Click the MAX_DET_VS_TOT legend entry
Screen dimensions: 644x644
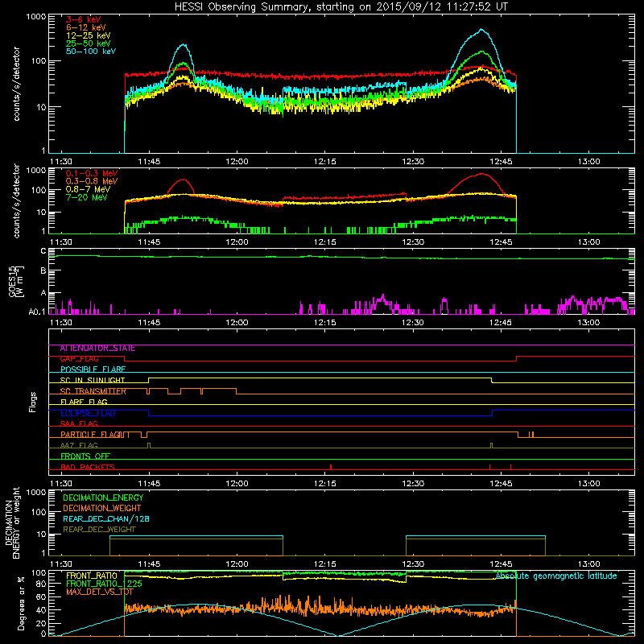[x=100, y=592]
